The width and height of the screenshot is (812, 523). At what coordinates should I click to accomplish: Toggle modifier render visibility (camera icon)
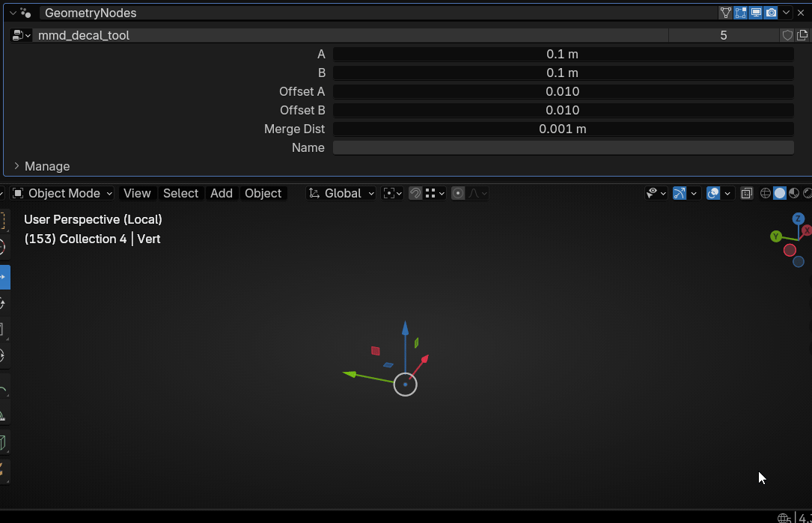[771, 13]
